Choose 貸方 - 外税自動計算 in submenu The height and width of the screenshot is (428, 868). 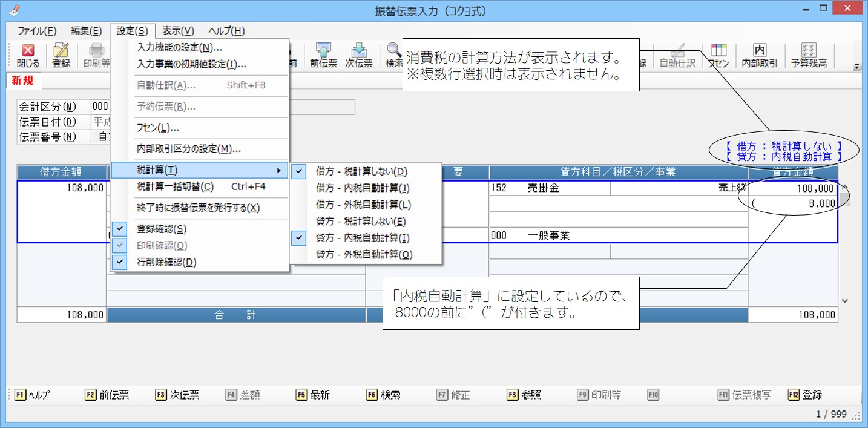tap(364, 255)
